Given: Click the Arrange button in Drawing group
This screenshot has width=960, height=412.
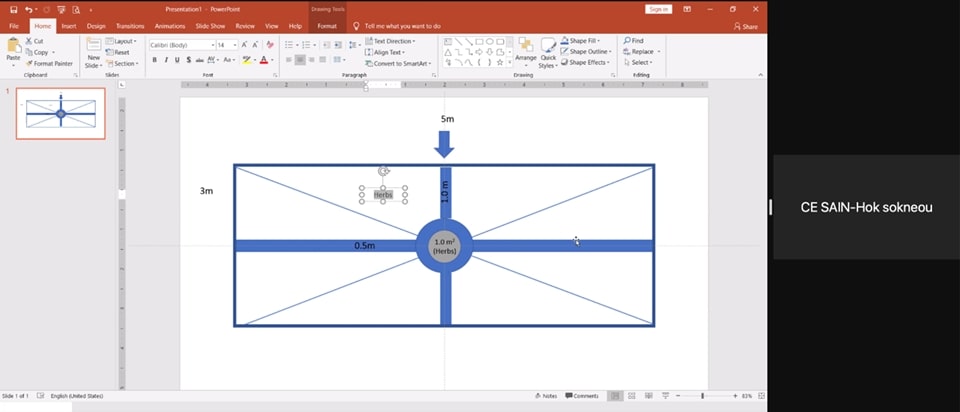Looking at the screenshot, I should click(525, 52).
